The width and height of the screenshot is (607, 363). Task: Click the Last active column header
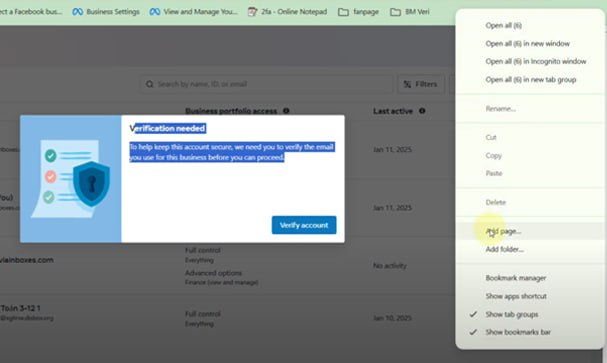(393, 111)
